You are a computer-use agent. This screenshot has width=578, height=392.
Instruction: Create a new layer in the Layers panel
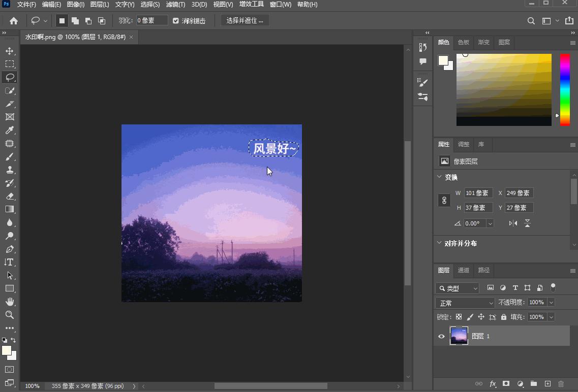[x=547, y=384]
